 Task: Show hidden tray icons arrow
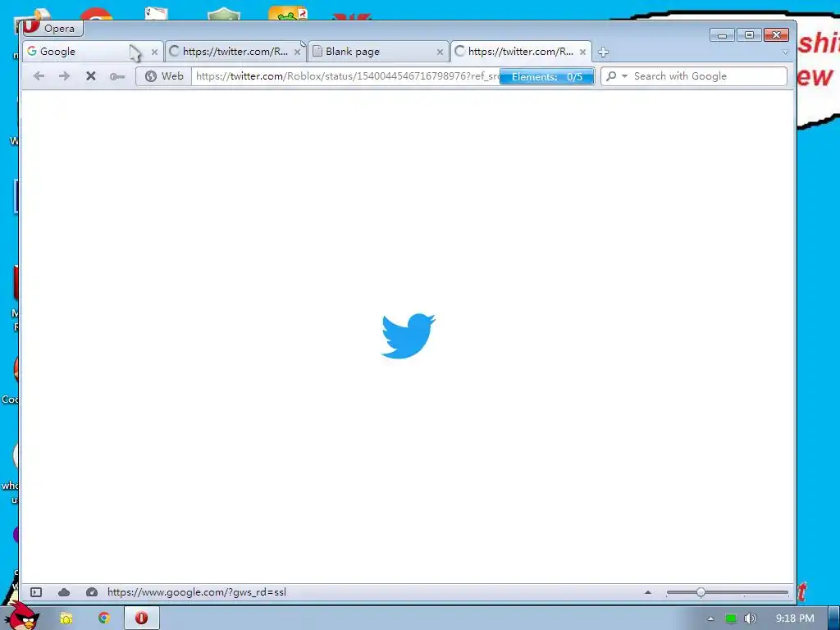point(710,619)
